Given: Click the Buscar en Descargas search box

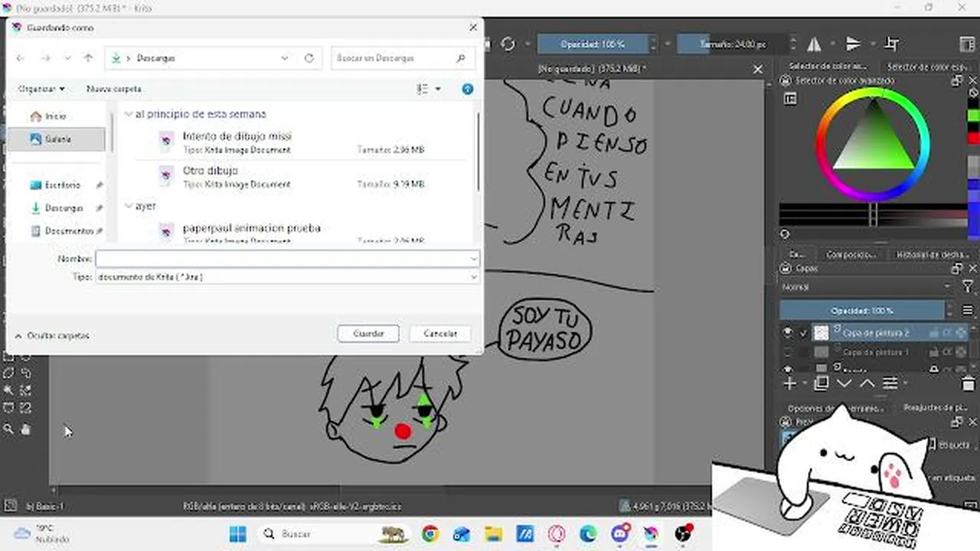Looking at the screenshot, I should (x=404, y=58).
